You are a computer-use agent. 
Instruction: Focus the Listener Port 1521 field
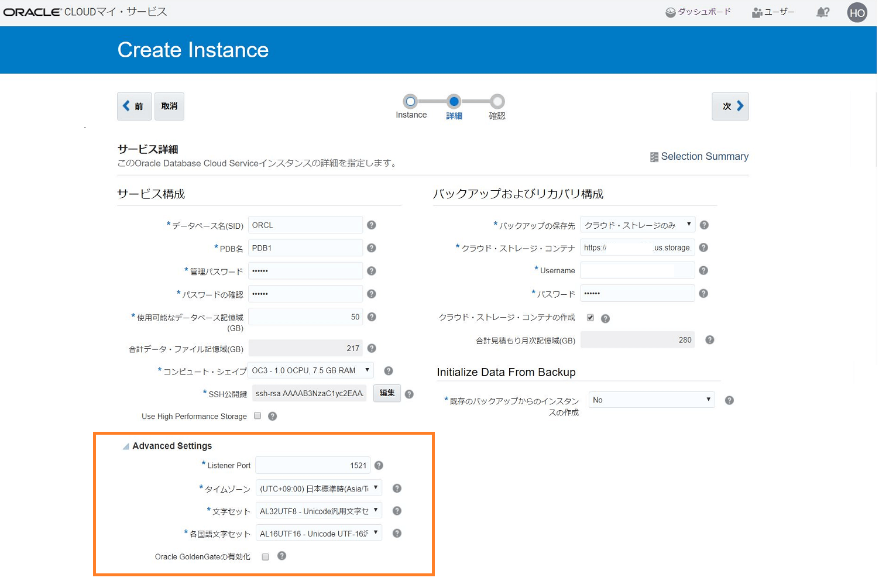pyautogui.click(x=313, y=465)
